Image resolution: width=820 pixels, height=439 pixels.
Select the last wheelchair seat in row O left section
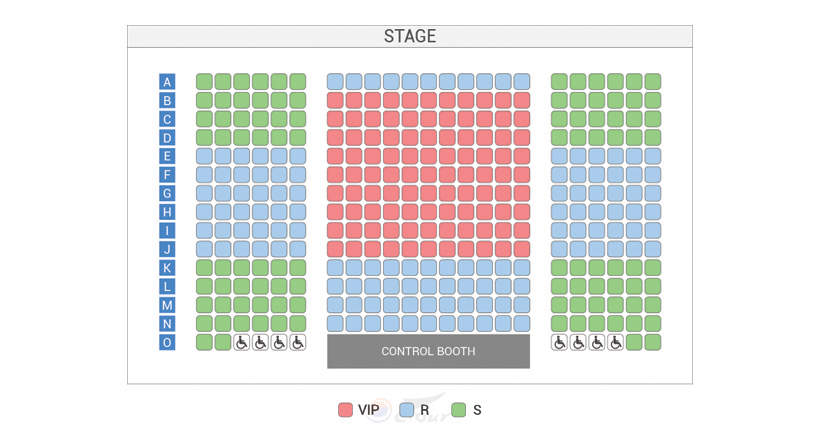[x=298, y=343]
